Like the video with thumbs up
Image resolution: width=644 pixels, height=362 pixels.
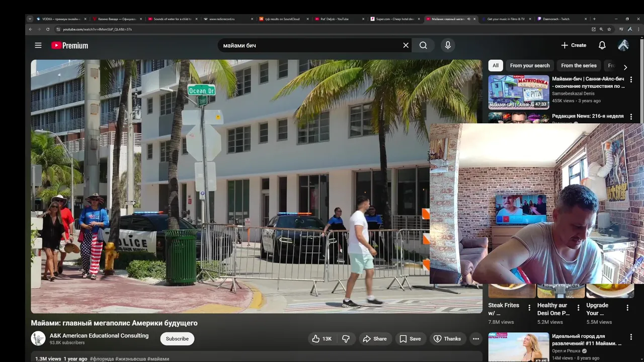pos(321,339)
